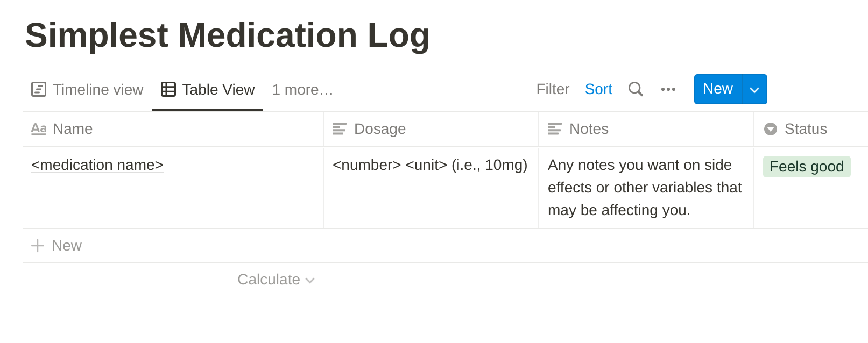Screen dimensions: 868x343
Task: Click the Timeline view icon
Action: point(39,89)
